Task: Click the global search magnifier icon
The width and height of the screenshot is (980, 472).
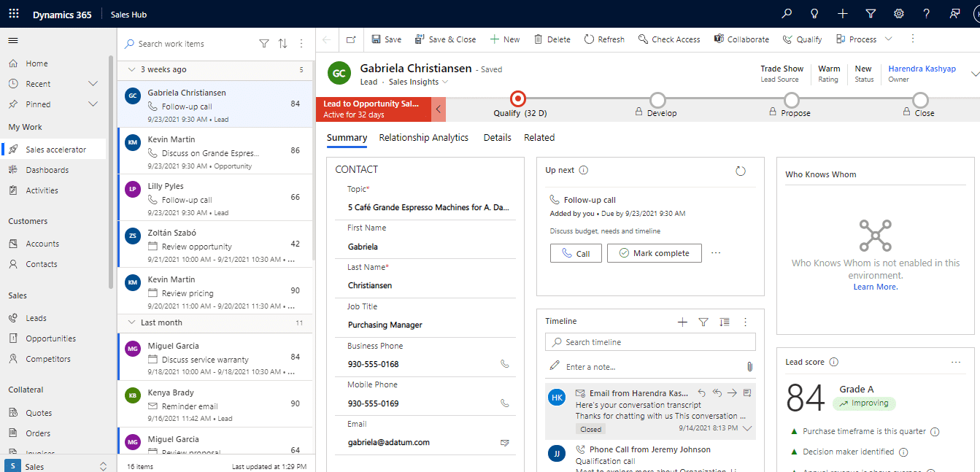Action: pyautogui.click(x=787, y=14)
